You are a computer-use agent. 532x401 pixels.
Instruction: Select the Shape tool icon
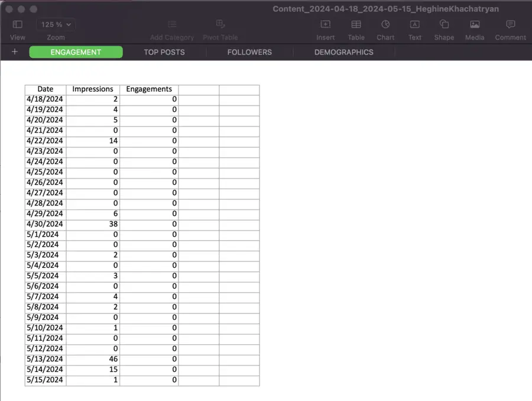point(443,24)
